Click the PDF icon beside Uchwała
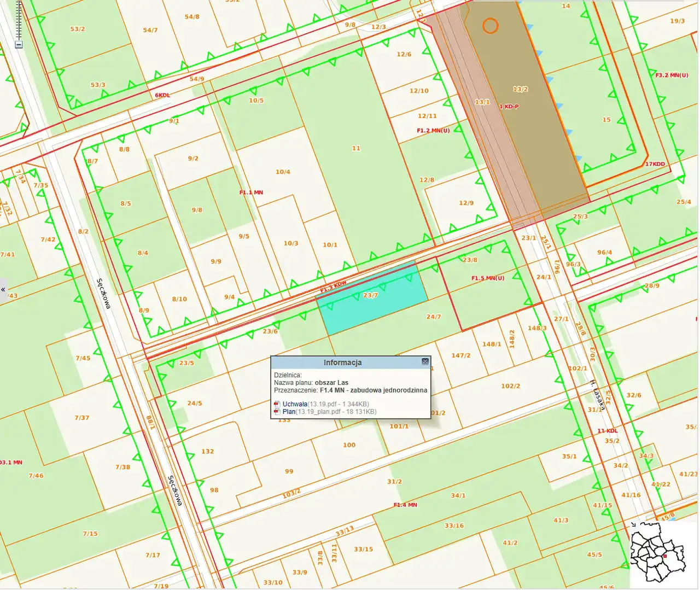 coord(277,404)
